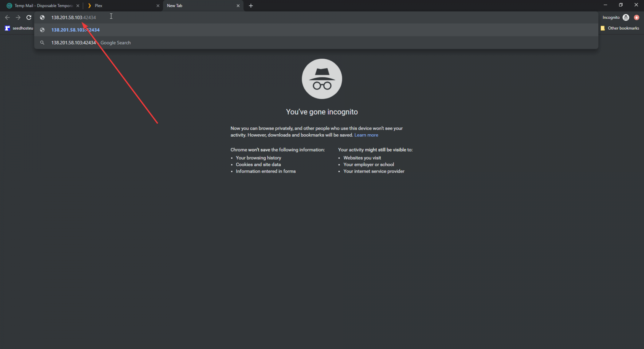644x349 pixels.
Task: Open a new tab with plus button
Action: pyautogui.click(x=251, y=6)
